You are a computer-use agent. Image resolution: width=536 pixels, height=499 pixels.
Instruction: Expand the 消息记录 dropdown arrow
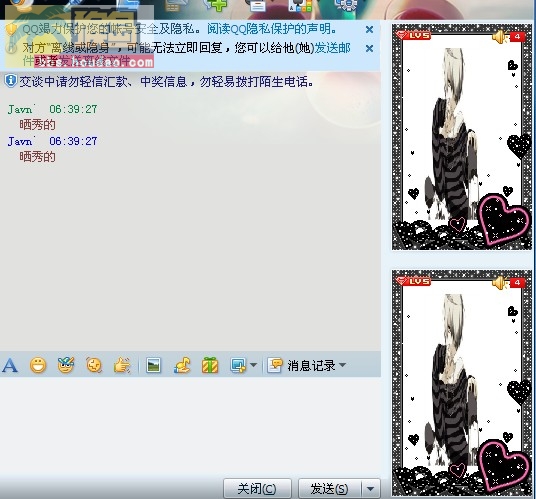(x=343, y=365)
